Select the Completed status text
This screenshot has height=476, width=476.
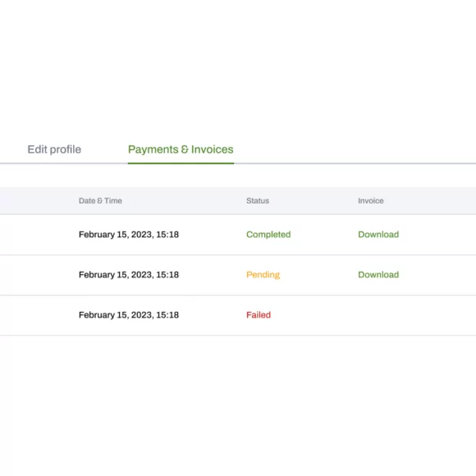268,235
